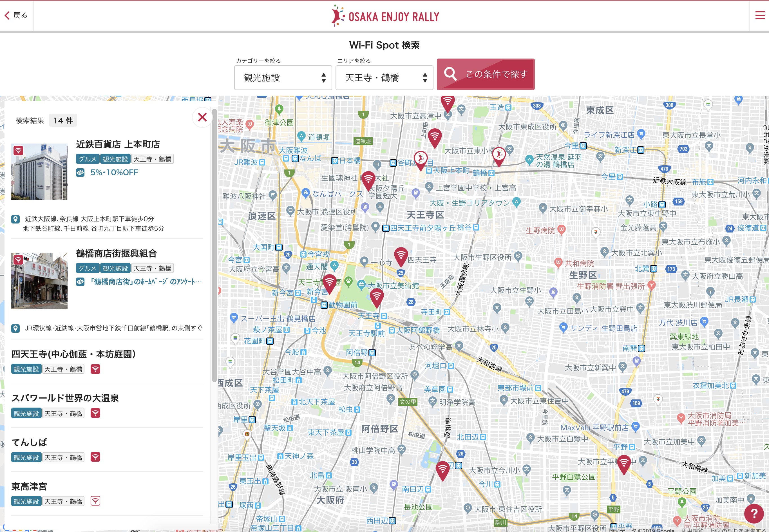Screen dimensions: 769x532
Task: Click the 通天閣 landmark marker on map
Action: (x=334, y=265)
